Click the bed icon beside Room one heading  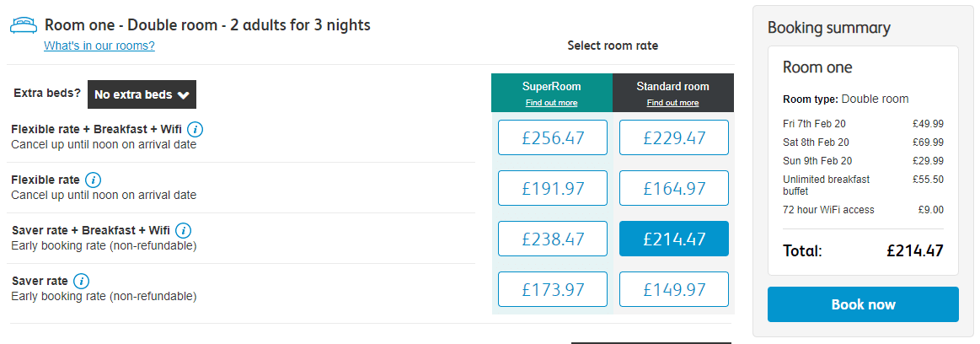click(x=24, y=25)
